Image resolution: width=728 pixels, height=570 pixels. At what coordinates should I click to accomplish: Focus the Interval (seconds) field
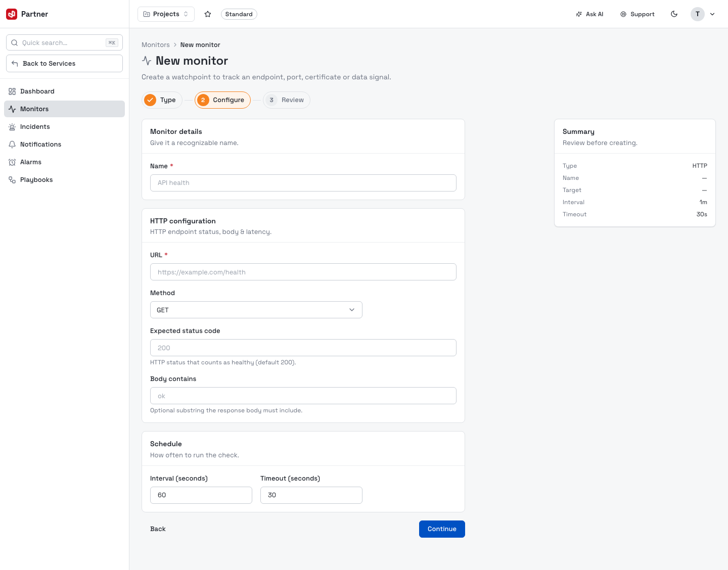point(201,495)
